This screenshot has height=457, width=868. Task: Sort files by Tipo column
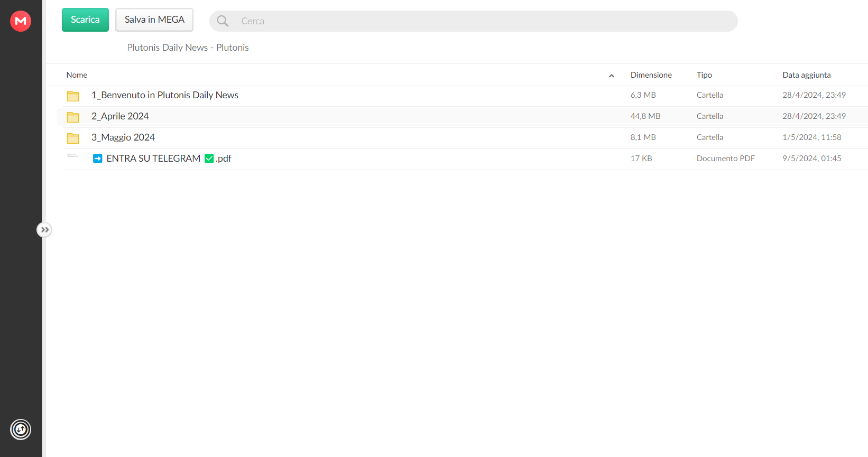[704, 75]
